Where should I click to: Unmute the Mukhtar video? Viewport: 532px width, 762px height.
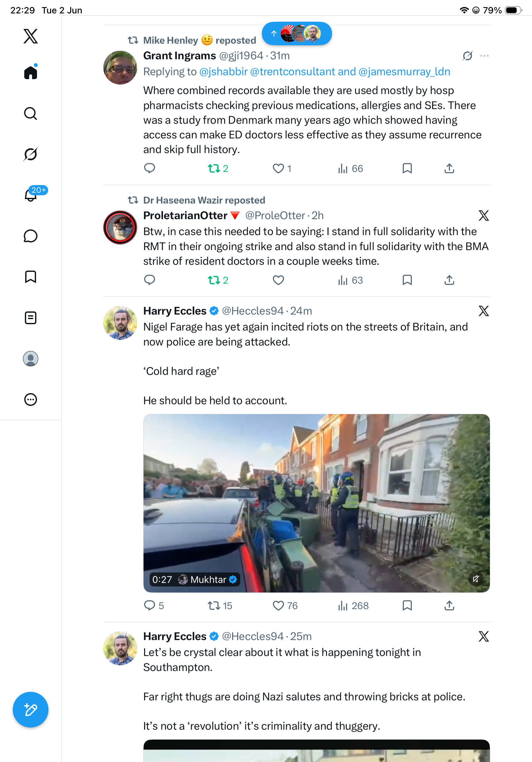(476, 579)
